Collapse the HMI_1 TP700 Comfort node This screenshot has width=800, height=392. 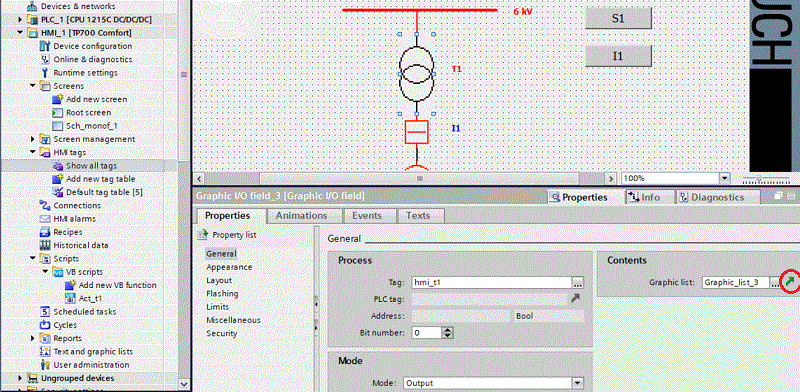[20, 33]
